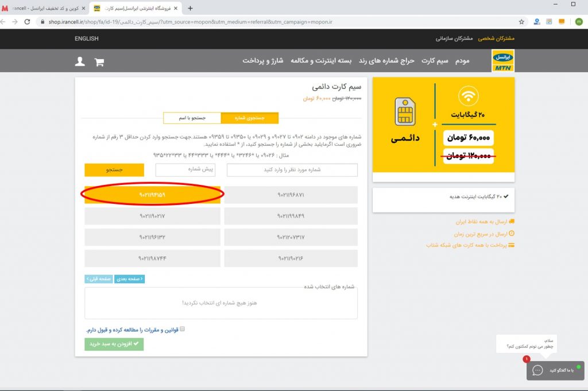Click the red notification badge on chat

click(527, 359)
